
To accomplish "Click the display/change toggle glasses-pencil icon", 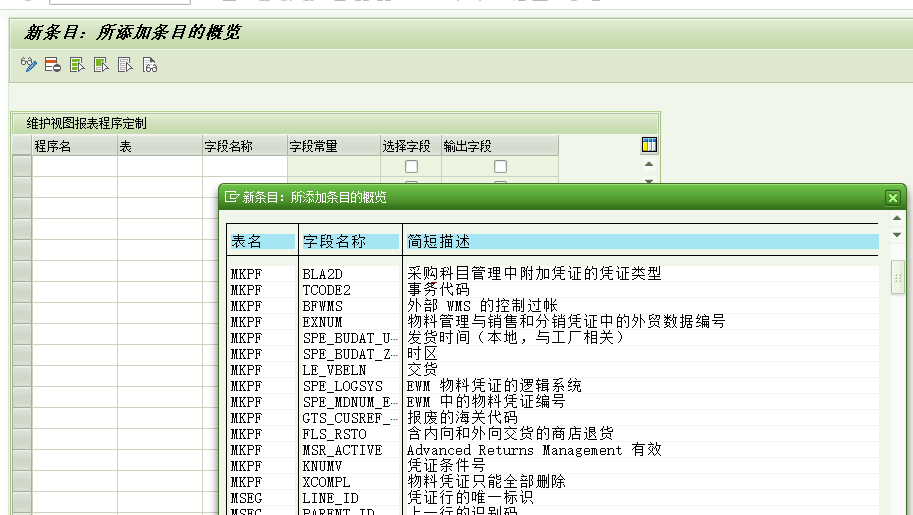I will [x=29, y=66].
